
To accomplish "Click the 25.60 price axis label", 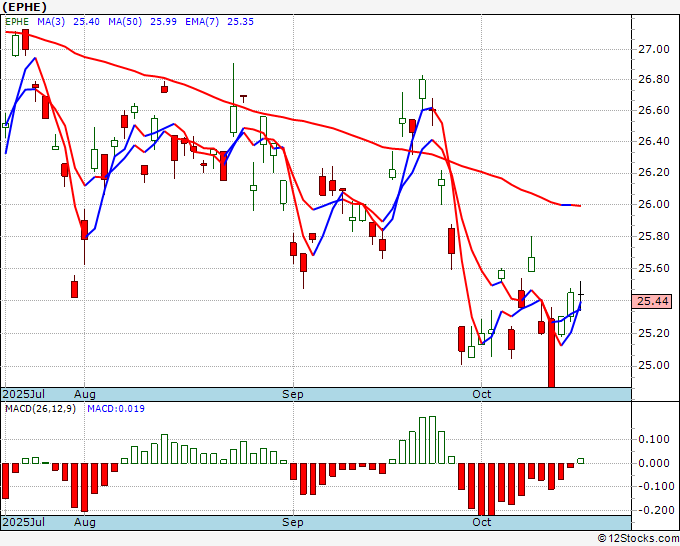I will click(x=654, y=268).
